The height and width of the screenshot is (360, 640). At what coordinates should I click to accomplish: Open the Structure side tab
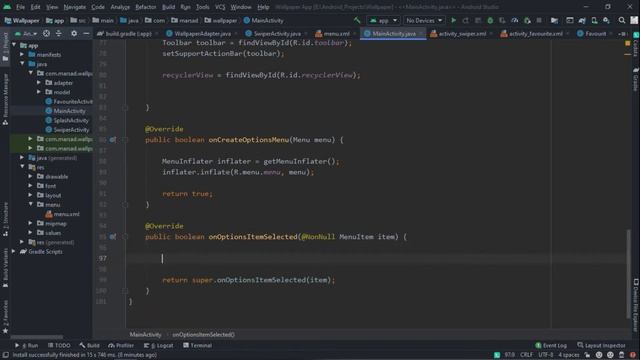tap(5, 220)
